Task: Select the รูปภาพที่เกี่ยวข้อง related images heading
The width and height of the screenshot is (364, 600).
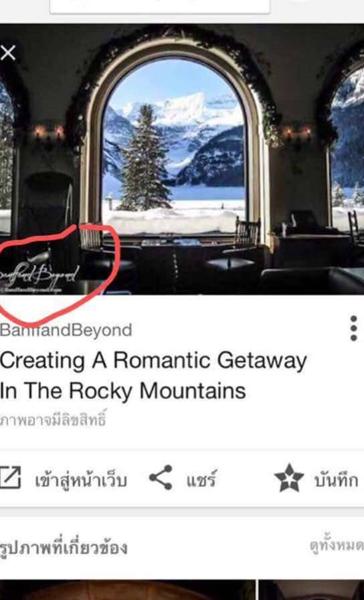Action: point(64,547)
